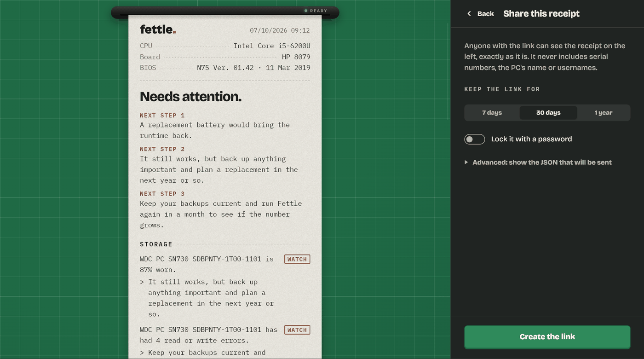
Task: Click the replacement battery recommendation text
Action: click(x=215, y=130)
